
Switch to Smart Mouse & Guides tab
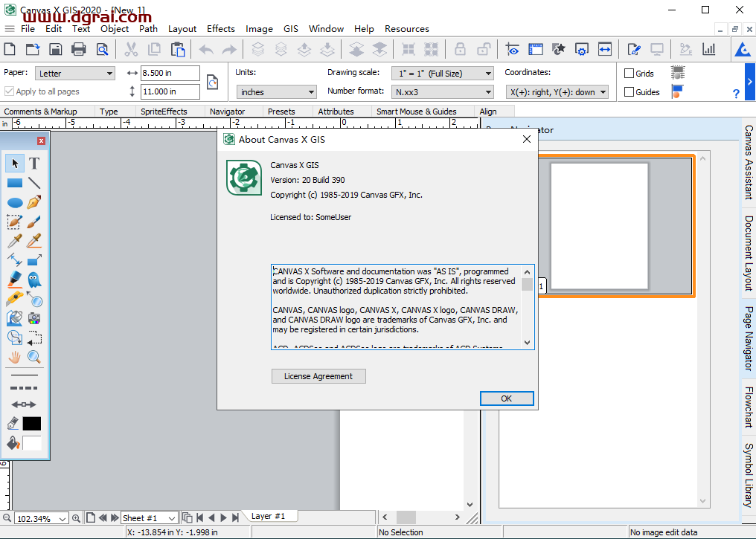click(417, 112)
